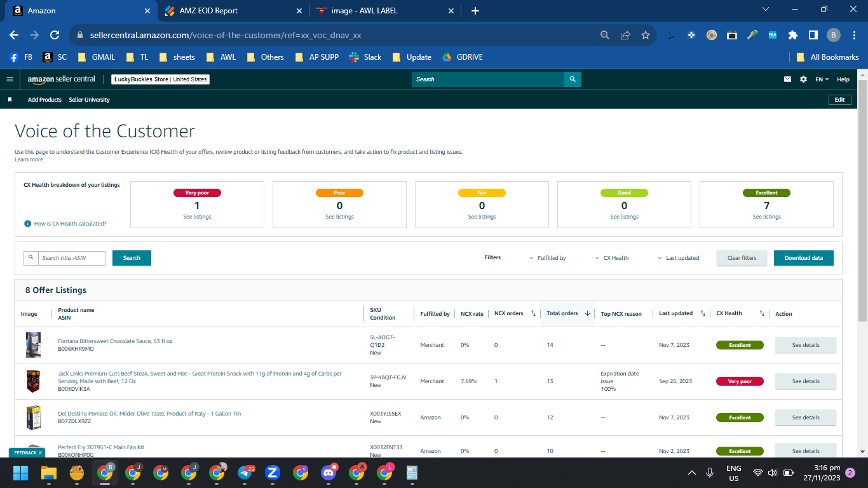Open the settings gear in Seller Central
This screenshot has width=868, height=488.
pyautogui.click(x=803, y=79)
